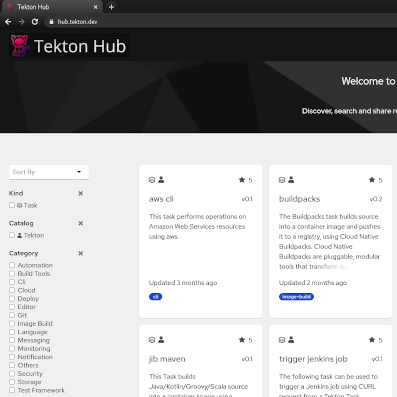Click the Category filter heading
This screenshot has width=397, height=397.
tap(24, 253)
